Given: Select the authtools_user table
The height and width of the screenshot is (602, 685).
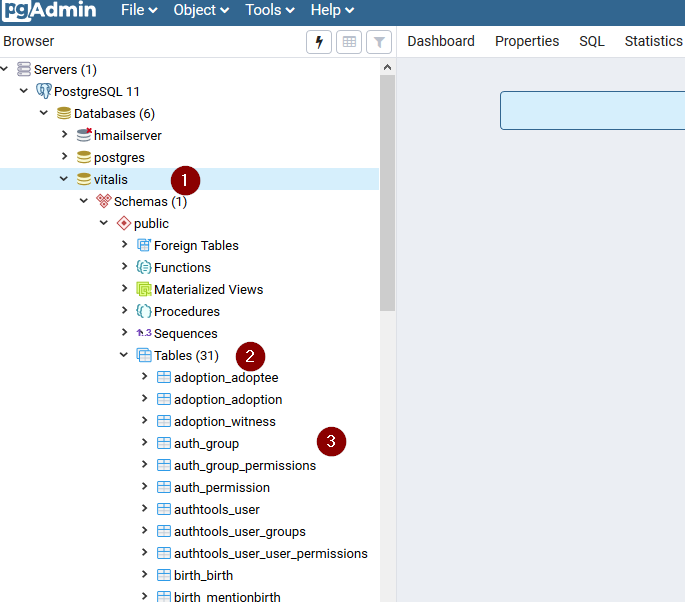Looking at the screenshot, I should [216, 509].
